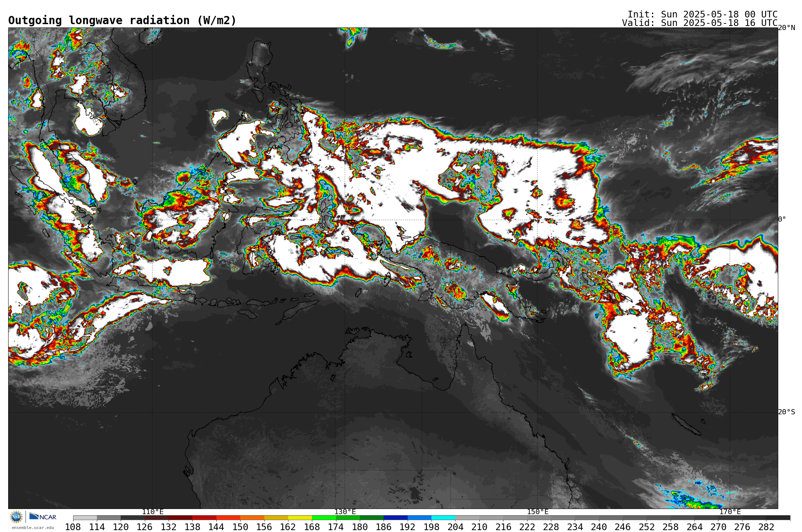This screenshot has height=532, width=802.
Task: Click the 156 colorbar label
Action: [x=264, y=527]
